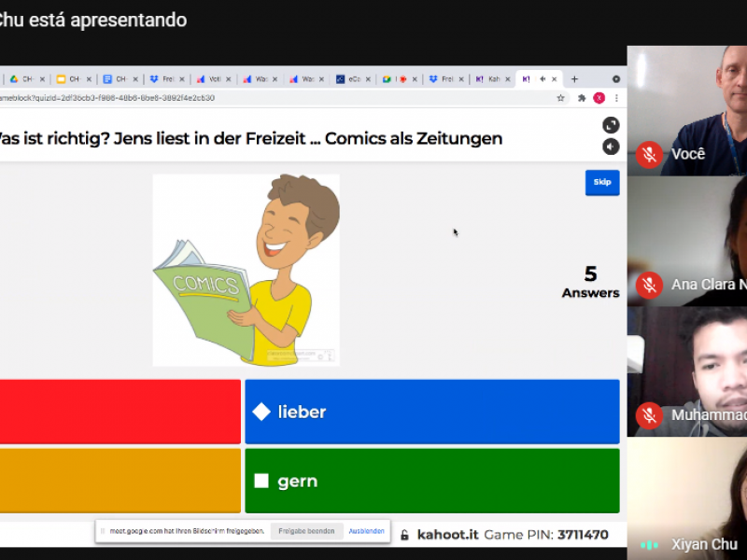Click the yellow answer tile
Image resolution: width=747 pixels, height=560 pixels.
[x=120, y=481]
